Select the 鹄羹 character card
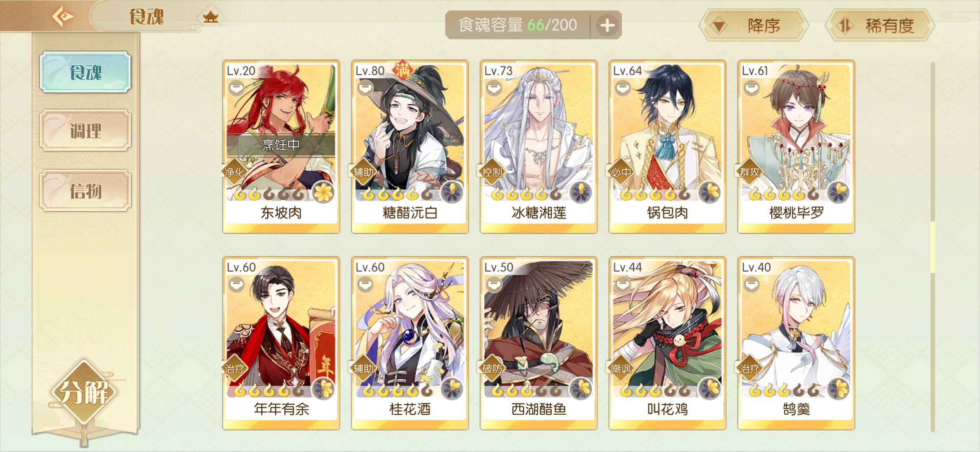Image resolution: width=980 pixels, height=452 pixels. (796, 343)
